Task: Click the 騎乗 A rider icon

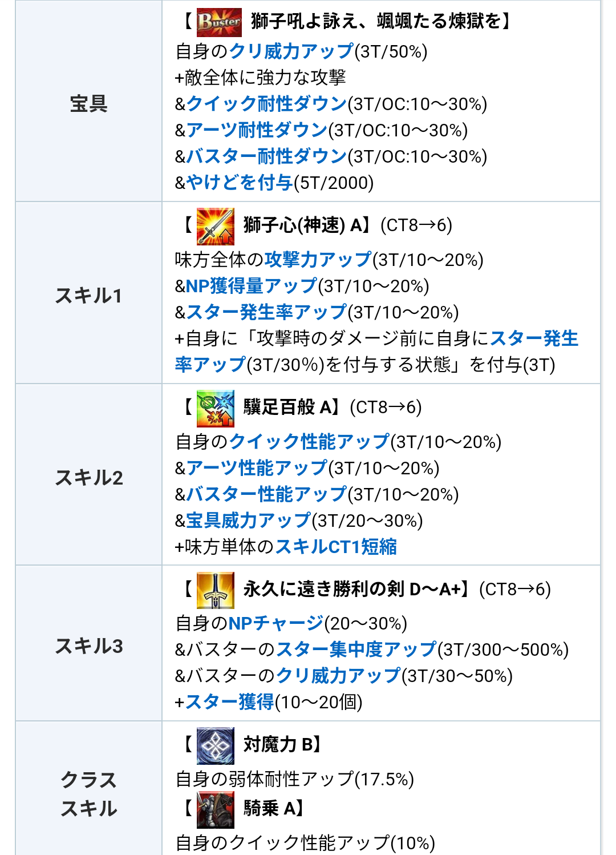Action: click(215, 809)
